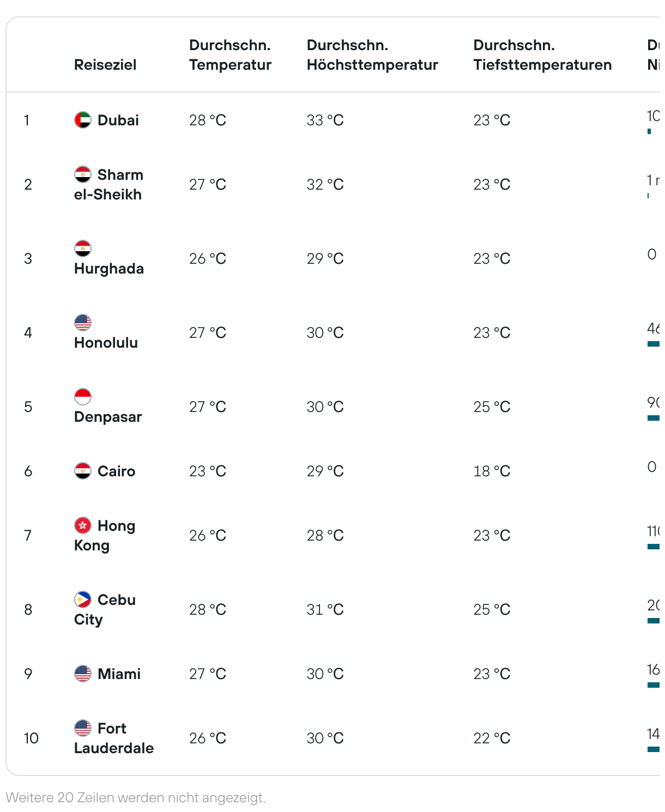This screenshot has width=665, height=812.
Task: Click the Egypt flag above Hurghada
Action: point(83,249)
